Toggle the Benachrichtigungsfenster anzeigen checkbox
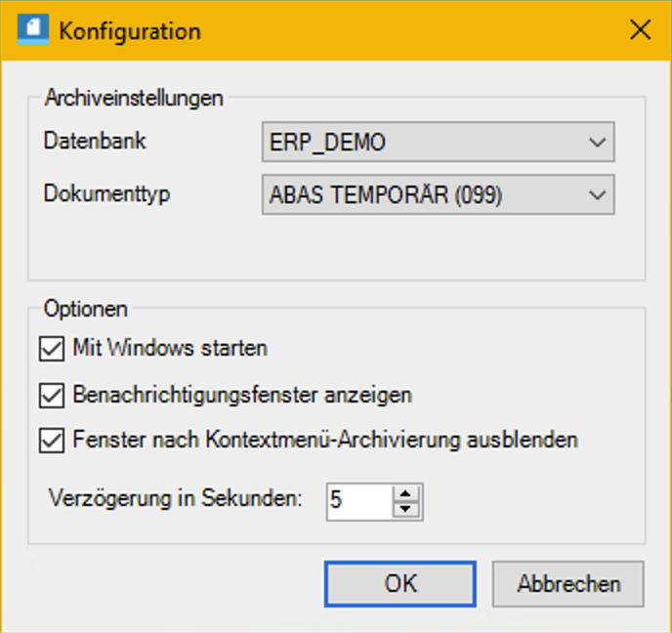 (51, 396)
